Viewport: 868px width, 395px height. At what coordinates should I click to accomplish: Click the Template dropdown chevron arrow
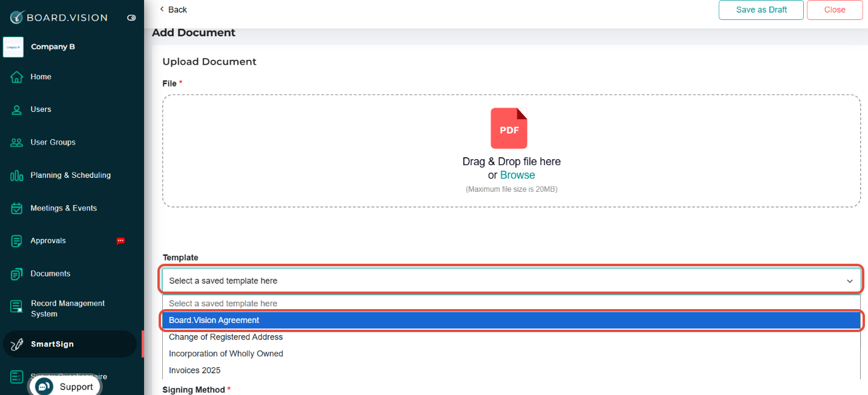(850, 281)
